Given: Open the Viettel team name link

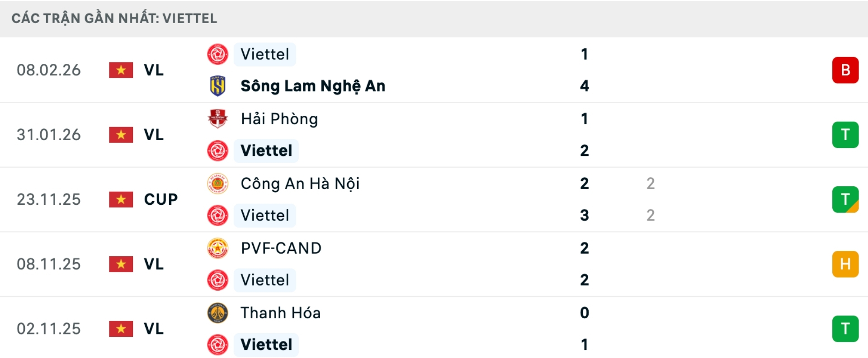Looking at the screenshot, I should coord(264,54).
